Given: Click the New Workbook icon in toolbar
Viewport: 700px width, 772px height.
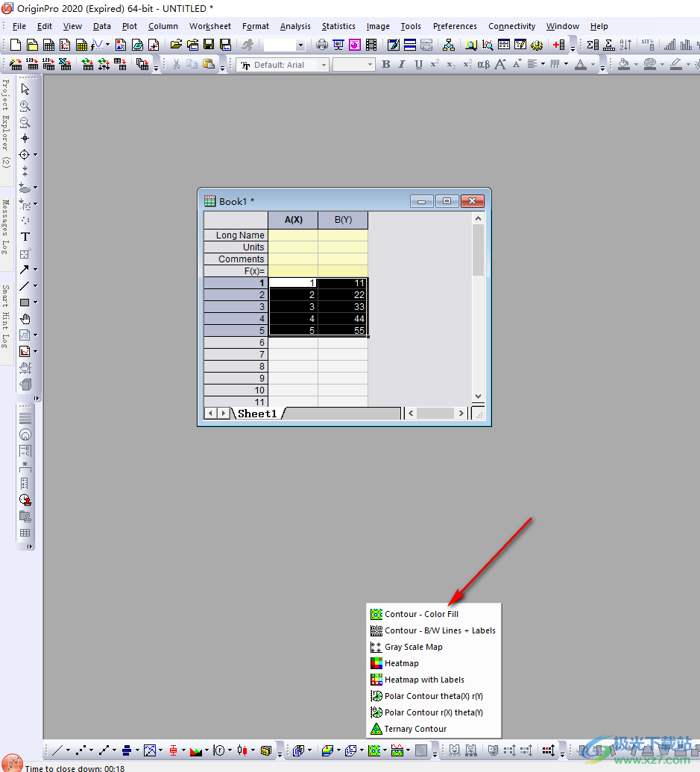Looking at the screenshot, I should (48, 45).
